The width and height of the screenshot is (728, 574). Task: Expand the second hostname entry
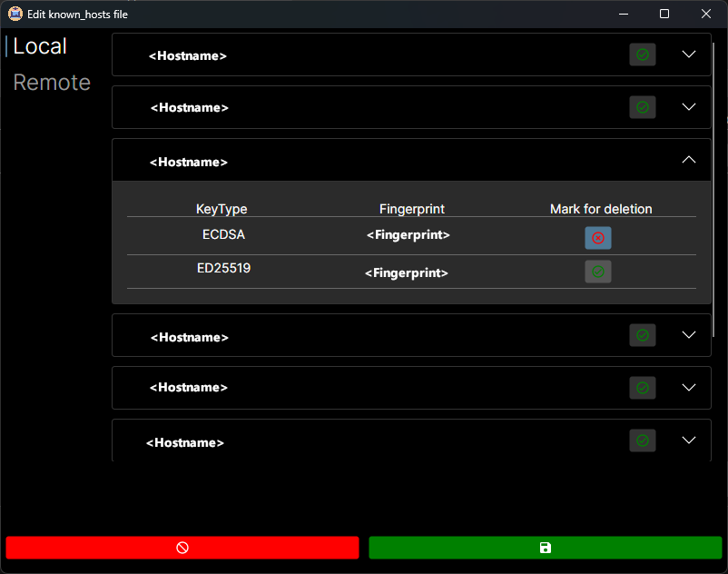point(689,107)
